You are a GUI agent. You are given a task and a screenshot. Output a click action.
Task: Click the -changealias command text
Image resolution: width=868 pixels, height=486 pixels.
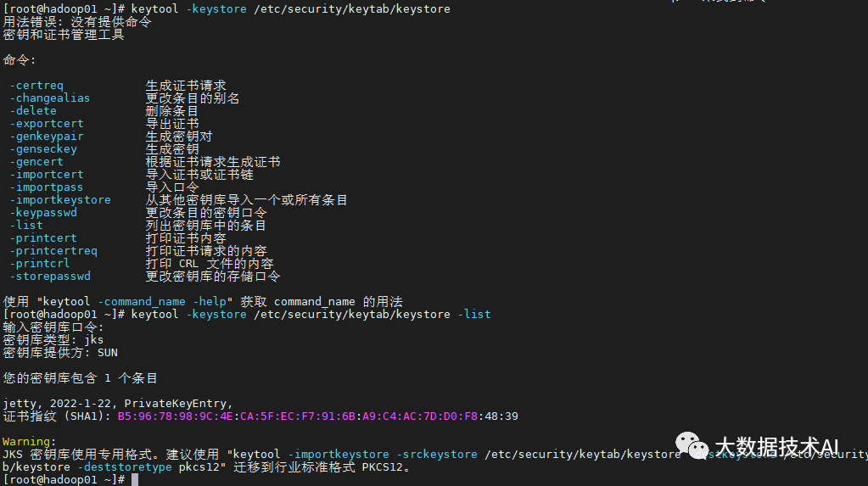point(50,98)
